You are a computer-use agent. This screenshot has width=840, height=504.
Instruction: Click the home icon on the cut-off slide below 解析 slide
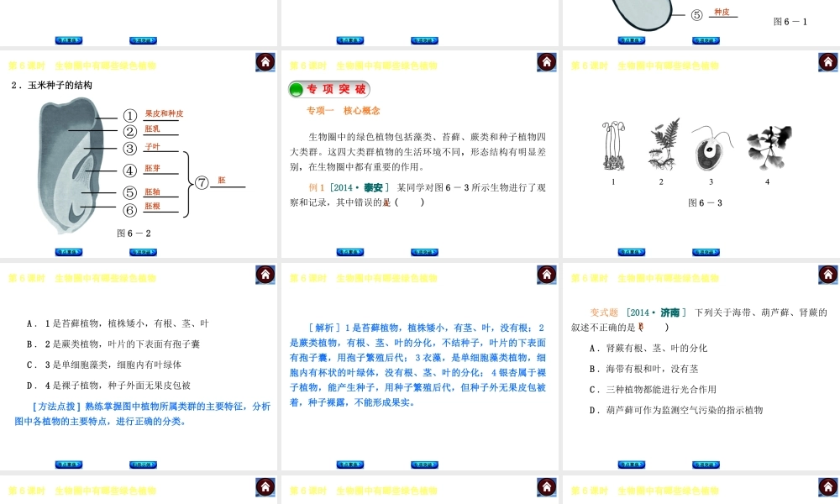(547, 487)
